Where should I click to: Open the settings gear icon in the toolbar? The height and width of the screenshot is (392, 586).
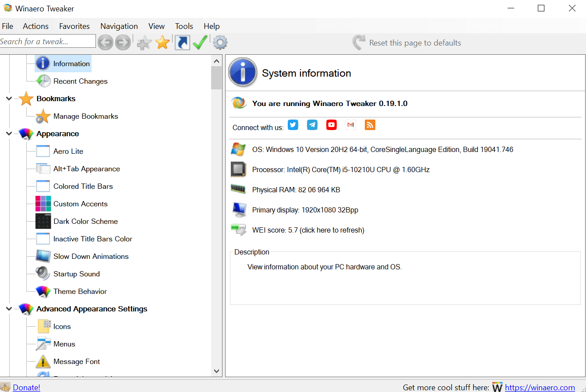coord(220,42)
